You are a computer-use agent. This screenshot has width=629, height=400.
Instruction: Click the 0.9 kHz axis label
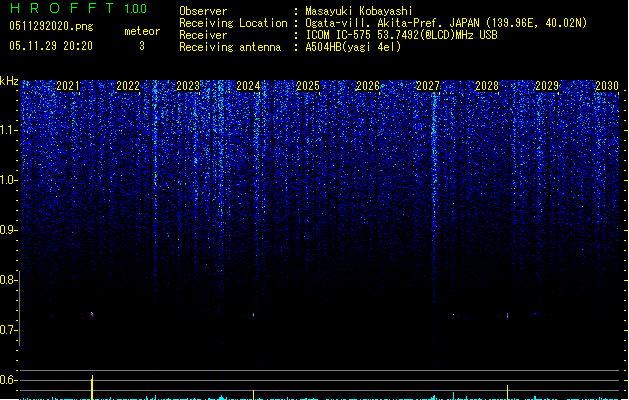tap(8, 230)
